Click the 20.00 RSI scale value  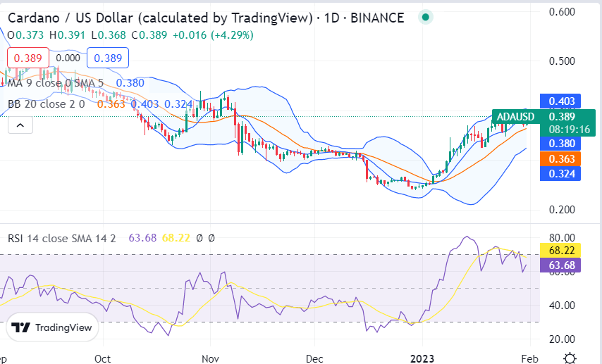coord(562,339)
